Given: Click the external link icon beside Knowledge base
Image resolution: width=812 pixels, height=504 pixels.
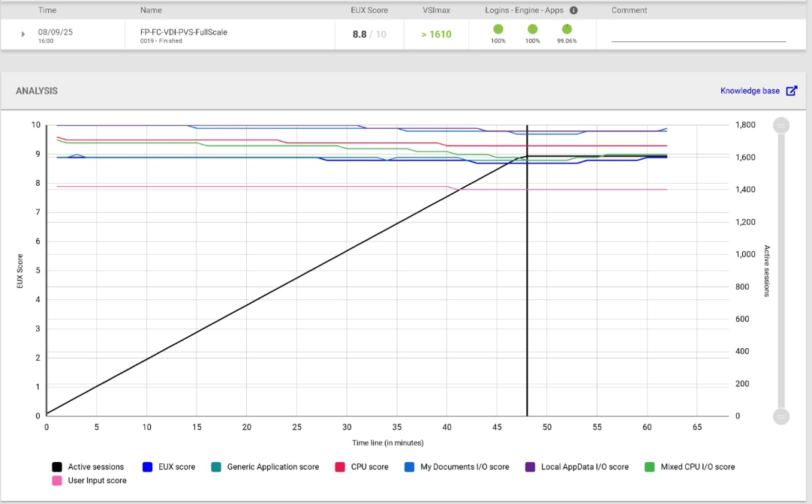Looking at the screenshot, I should coord(792,91).
